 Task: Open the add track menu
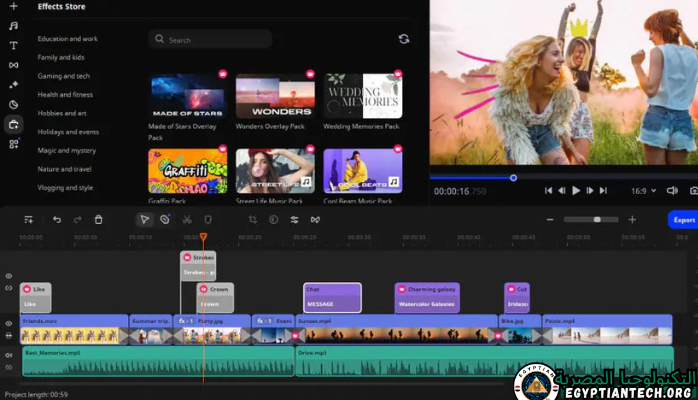(28, 219)
